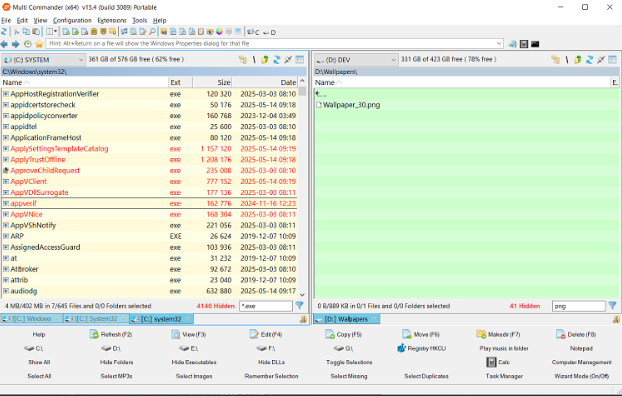Image resolution: width=622 pixels, height=396 pixels.
Task: Click the favorites star icon
Action: tap(39, 44)
